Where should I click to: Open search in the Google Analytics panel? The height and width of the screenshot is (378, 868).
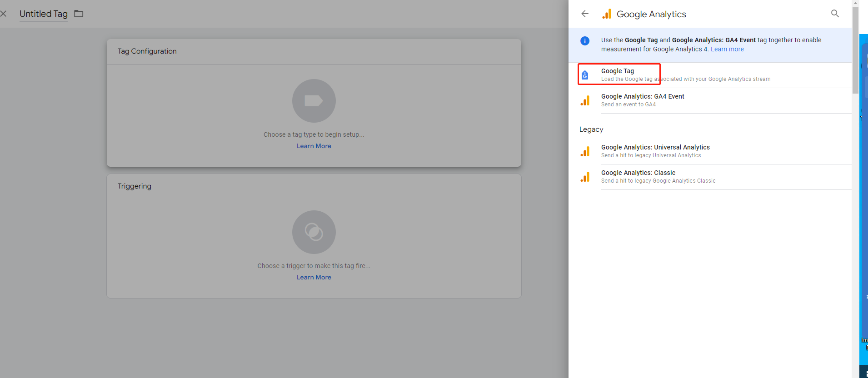[835, 14]
